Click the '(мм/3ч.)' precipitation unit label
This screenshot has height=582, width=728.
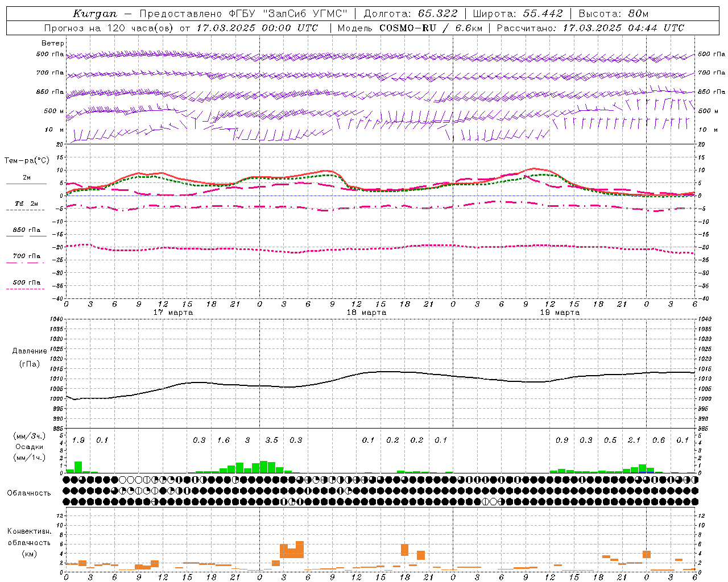pos(29,436)
